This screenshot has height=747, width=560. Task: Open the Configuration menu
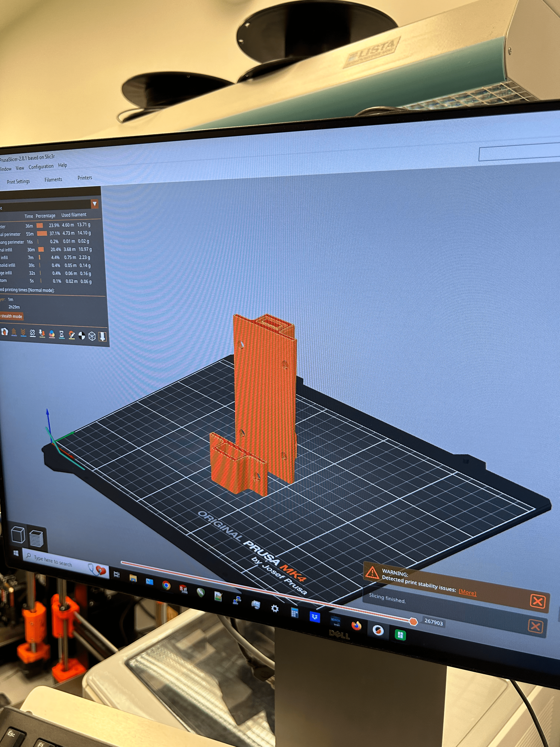point(41,167)
